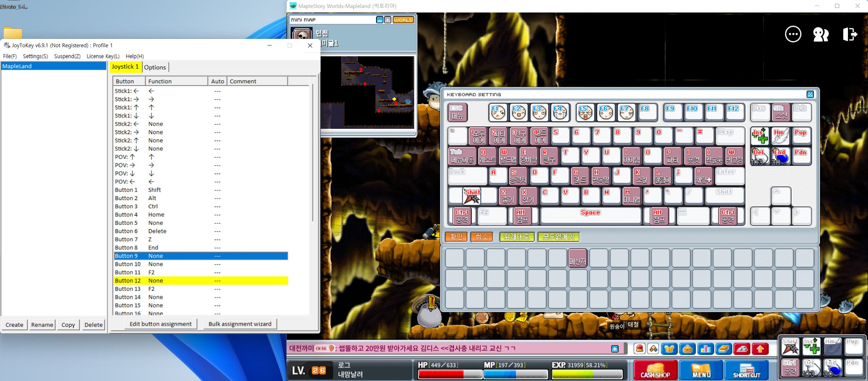Click the red up-arrow icon in status bar
The image size is (868, 381).
760,349
